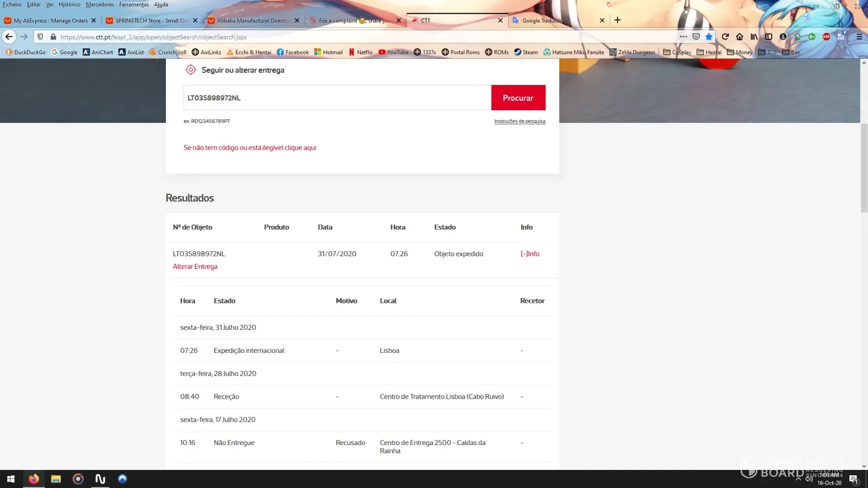
Task: Open the Firefox hamburger menu
Action: point(859,37)
